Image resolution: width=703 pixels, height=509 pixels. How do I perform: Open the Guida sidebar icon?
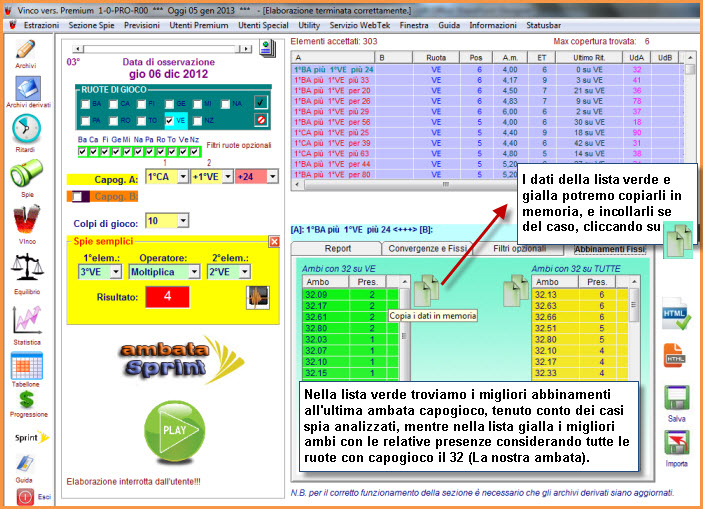(24, 463)
